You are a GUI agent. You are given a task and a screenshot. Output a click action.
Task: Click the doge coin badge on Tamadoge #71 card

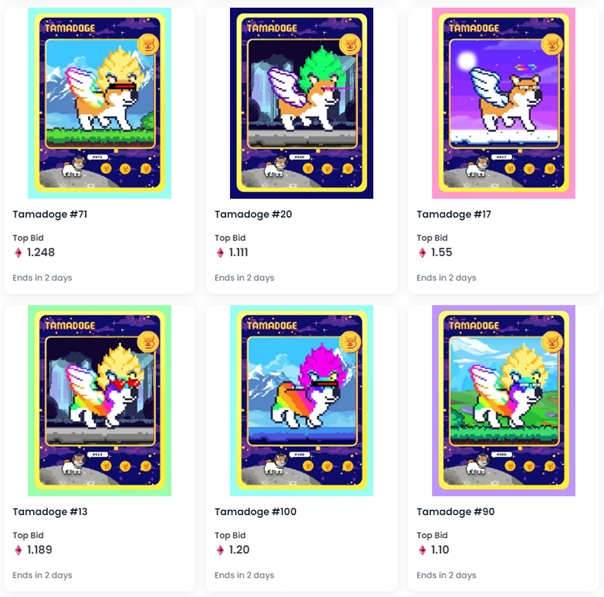coord(148,45)
